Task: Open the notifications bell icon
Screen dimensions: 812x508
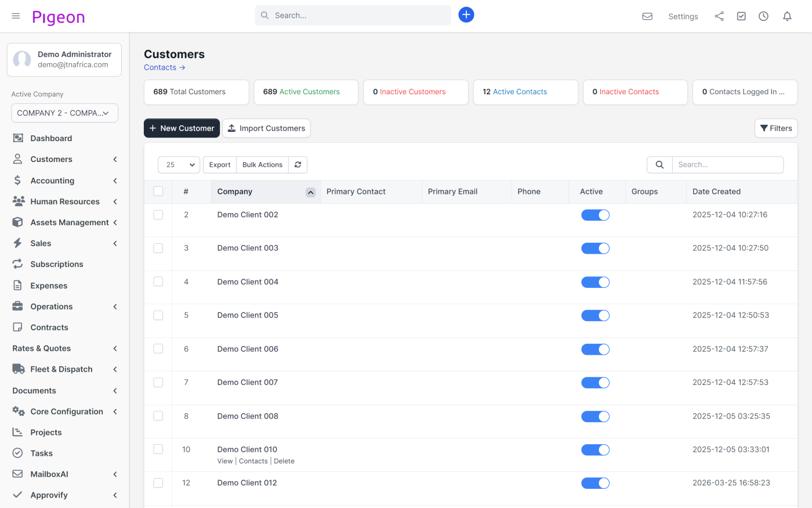Action: (787, 16)
